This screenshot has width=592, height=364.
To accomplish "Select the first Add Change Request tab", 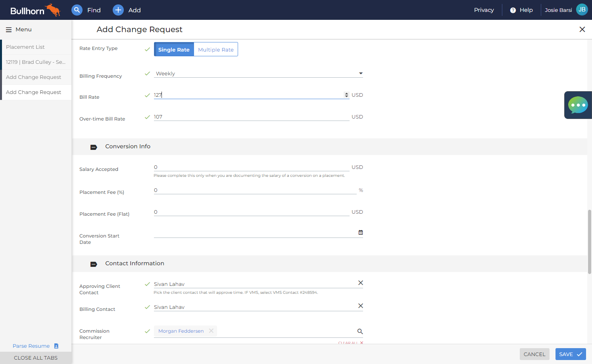I will [x=36, y=77].
